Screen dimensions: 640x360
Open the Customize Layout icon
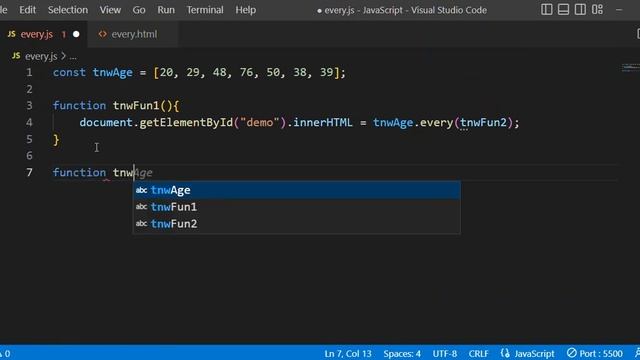tap(598, 9)
